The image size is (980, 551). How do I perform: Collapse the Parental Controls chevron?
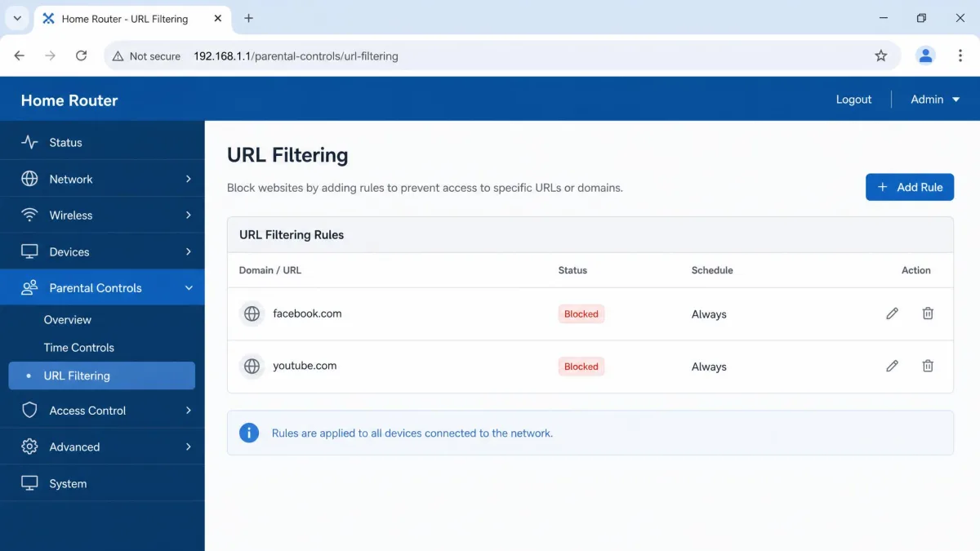(189, 288)
